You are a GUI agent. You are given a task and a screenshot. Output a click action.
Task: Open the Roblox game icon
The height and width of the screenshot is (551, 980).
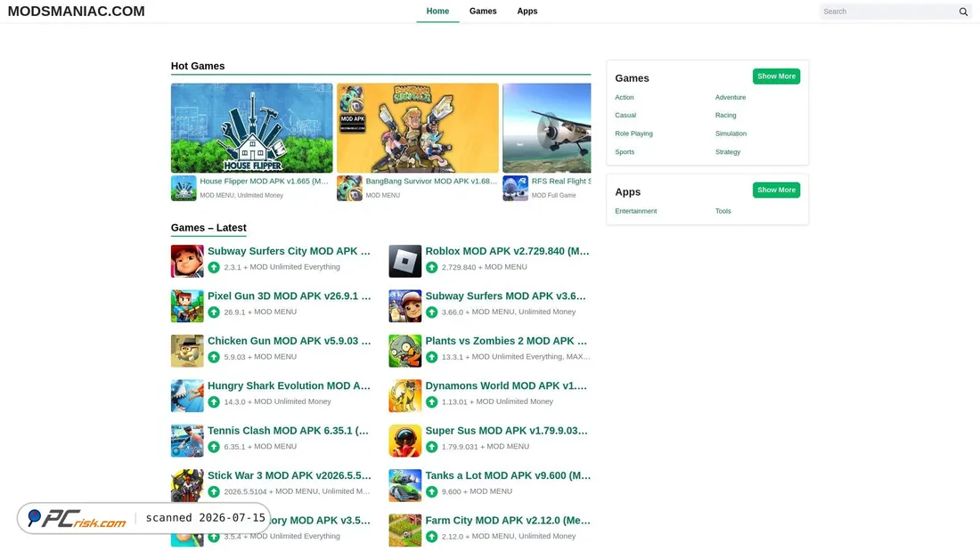[405, 261]
